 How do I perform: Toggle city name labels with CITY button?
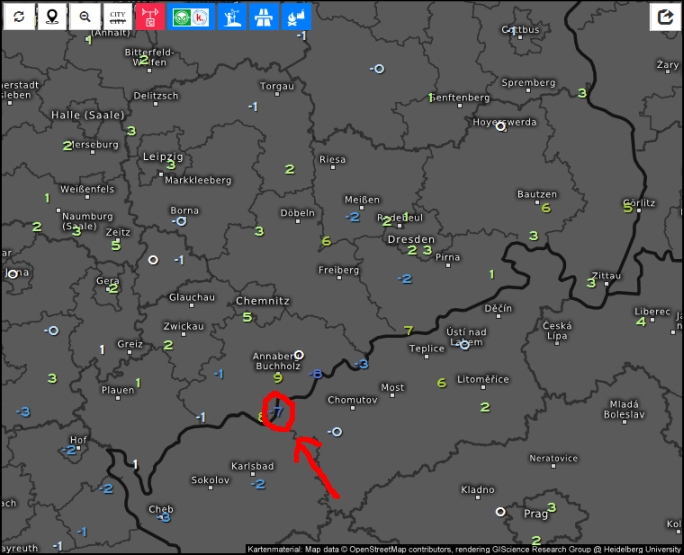[x=118, y=17]
